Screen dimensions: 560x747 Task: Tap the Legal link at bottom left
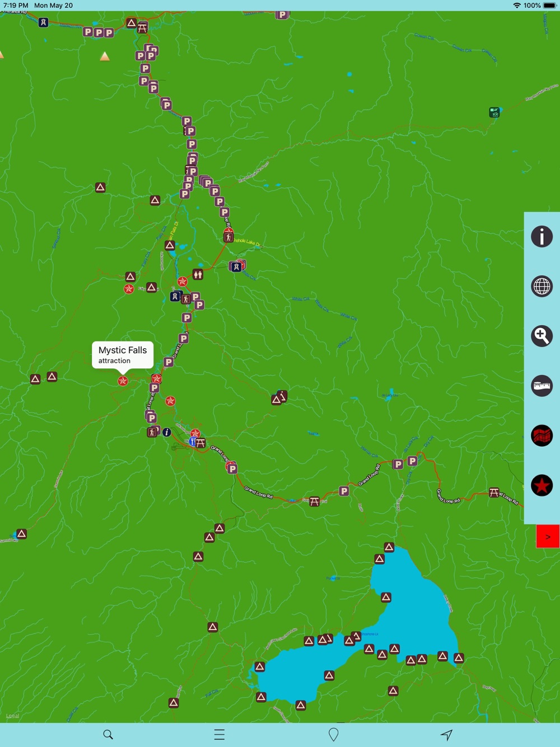click(12, 716)
